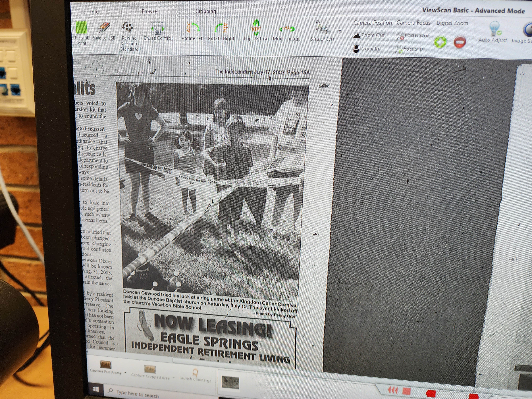Image resolution: width=532 pixels, height=399 pixels.
Task: Increase digital zoom with green plus
Action: (x=440, y=42)
